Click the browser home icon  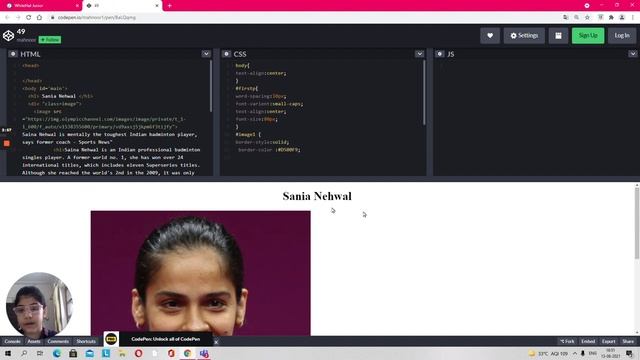click(39, 18)
